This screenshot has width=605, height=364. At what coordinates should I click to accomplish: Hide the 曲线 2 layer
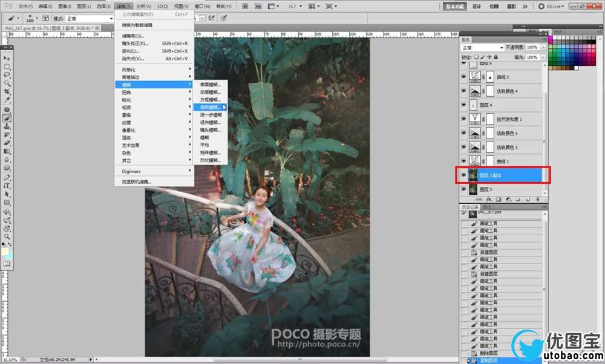(x=463, y=77)
